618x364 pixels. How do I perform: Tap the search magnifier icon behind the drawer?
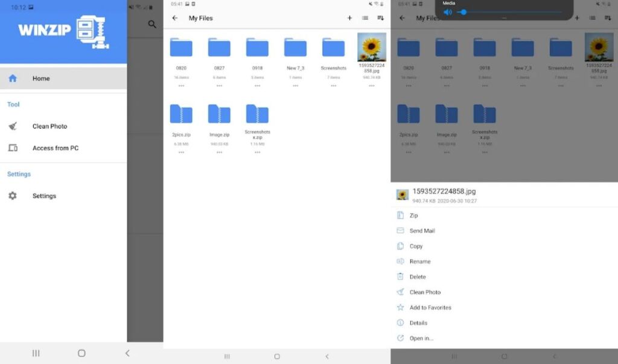click(x=152, y=25)
